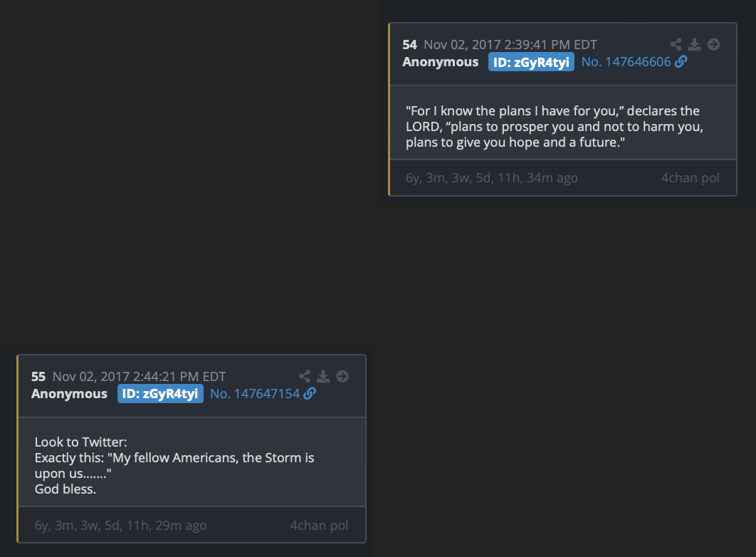
Task: Share post 55 via the share icon
Action: (x=305, y=377)
